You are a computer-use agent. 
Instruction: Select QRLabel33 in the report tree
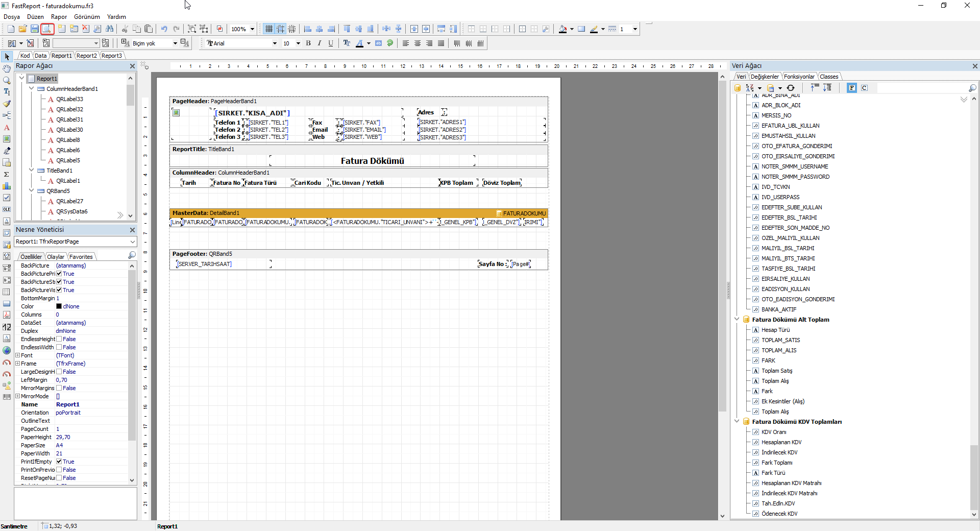(69, 99)
